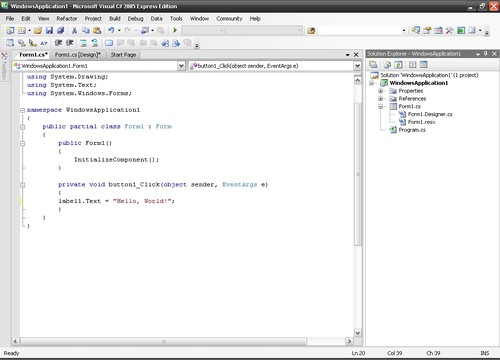Screen dimensions: 500x360
Task: Click the New Project toolbar icon
Action: click(10, 31)
